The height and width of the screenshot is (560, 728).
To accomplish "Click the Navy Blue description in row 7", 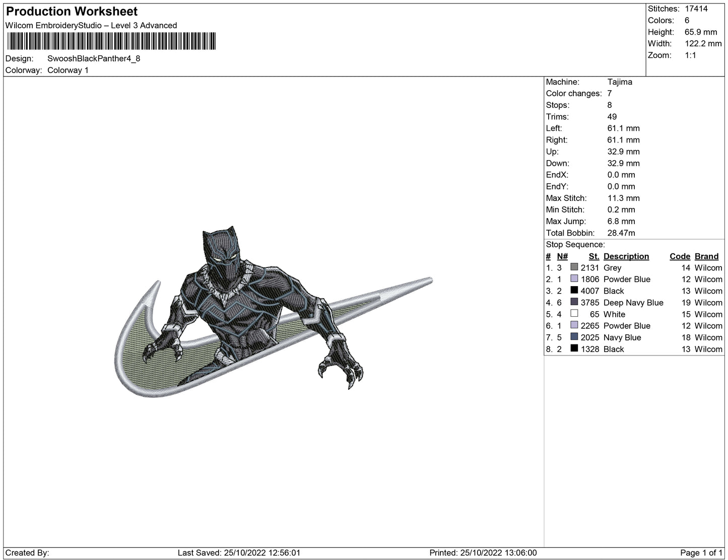I will pos(622,337).
